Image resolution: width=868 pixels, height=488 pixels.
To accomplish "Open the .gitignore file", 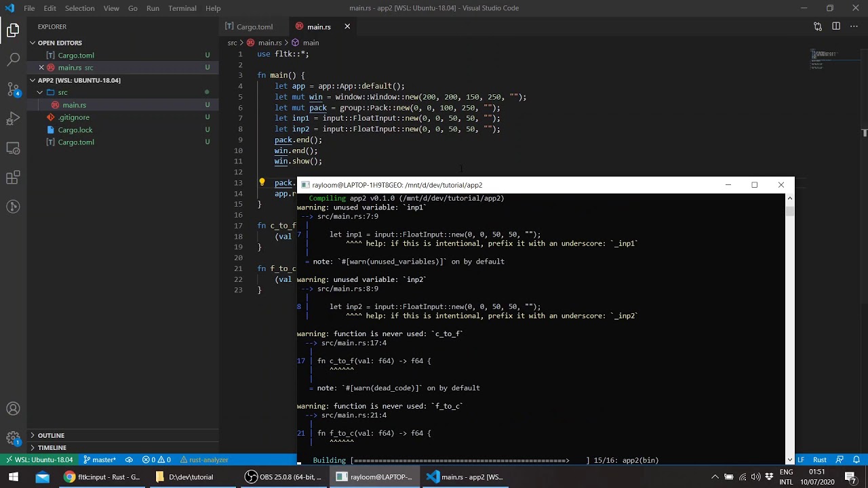I will click(122, 117).
